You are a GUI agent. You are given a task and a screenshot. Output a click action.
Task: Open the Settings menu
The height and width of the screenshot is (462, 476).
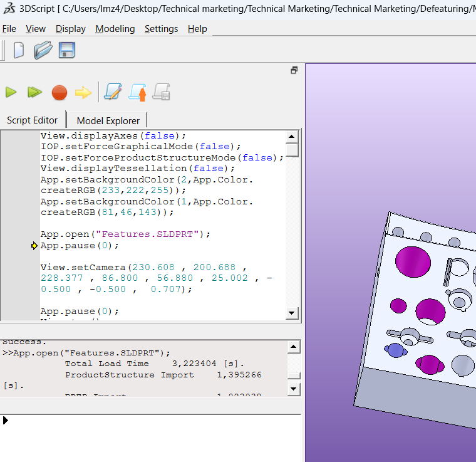tap(161, 29)
